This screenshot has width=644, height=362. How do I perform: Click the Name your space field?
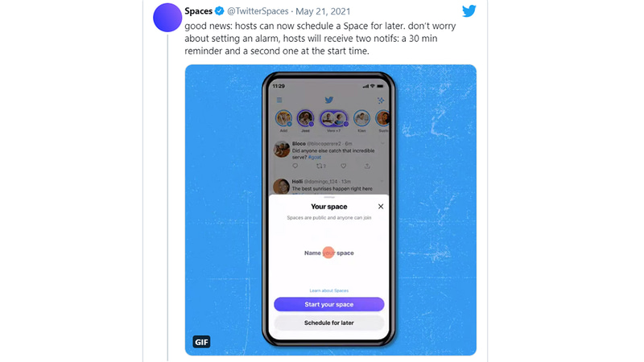click(328, 253)
